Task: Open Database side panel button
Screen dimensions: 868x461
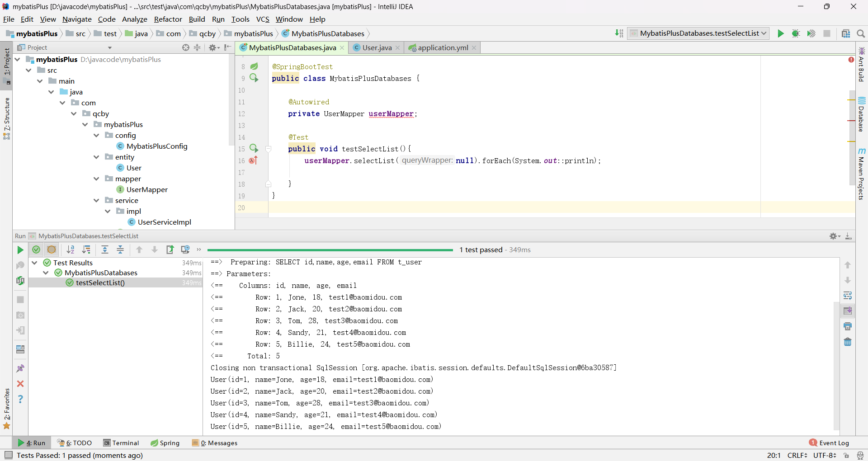Action: 862,114
